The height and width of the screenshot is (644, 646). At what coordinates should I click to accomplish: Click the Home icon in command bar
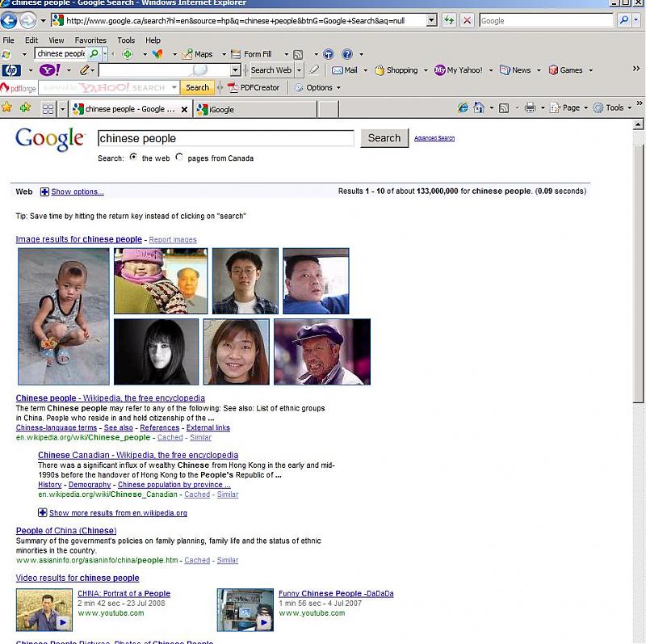[x=479, y=108]
